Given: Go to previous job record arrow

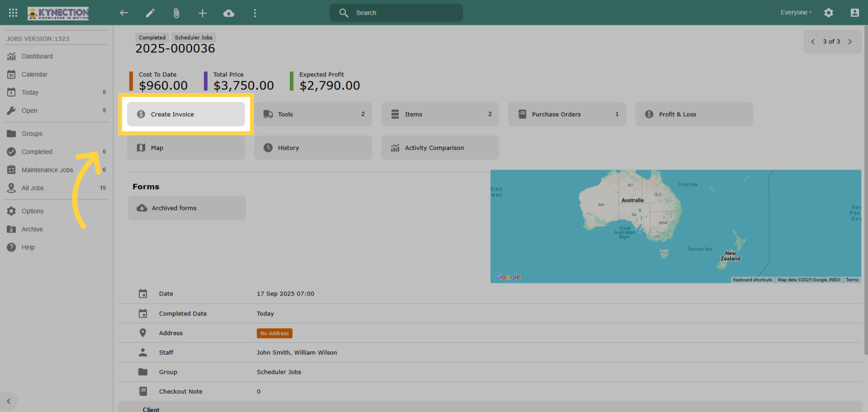Looking at the screenshot, I should [813, 42].
